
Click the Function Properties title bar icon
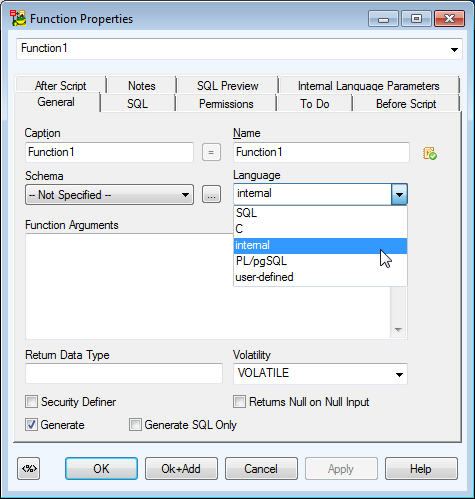click(18, 18)
